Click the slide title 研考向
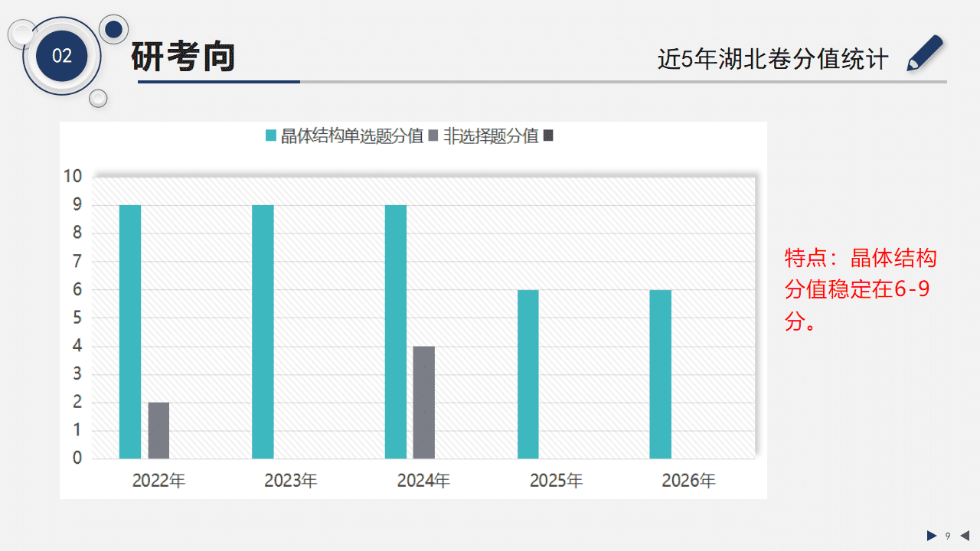 pyautogui.click(x=183, y=57)
